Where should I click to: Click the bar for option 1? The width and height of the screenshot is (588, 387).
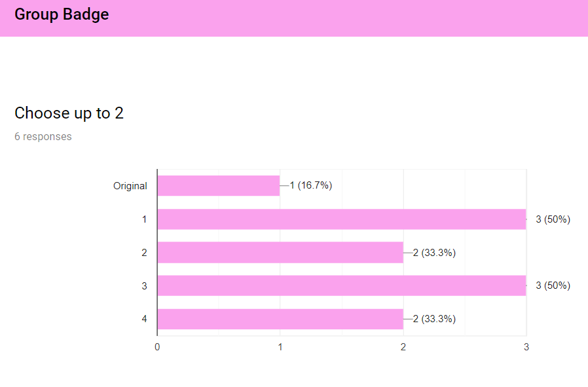(x=342, y=219)
